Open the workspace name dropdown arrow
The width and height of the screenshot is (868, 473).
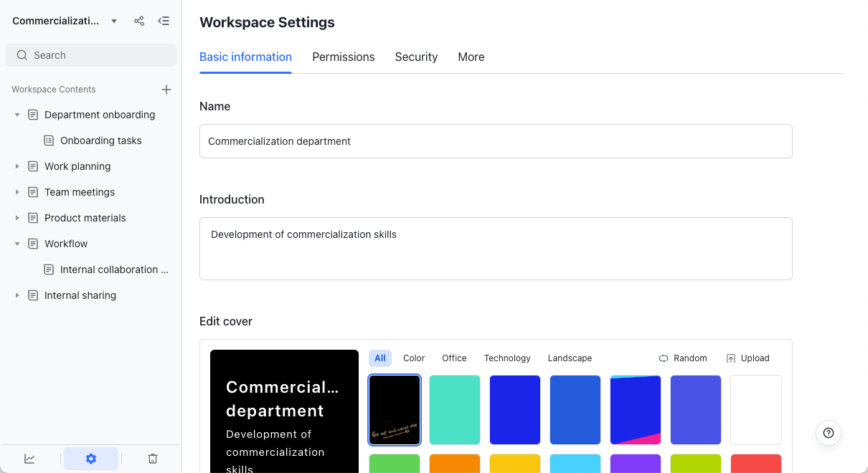114,21
